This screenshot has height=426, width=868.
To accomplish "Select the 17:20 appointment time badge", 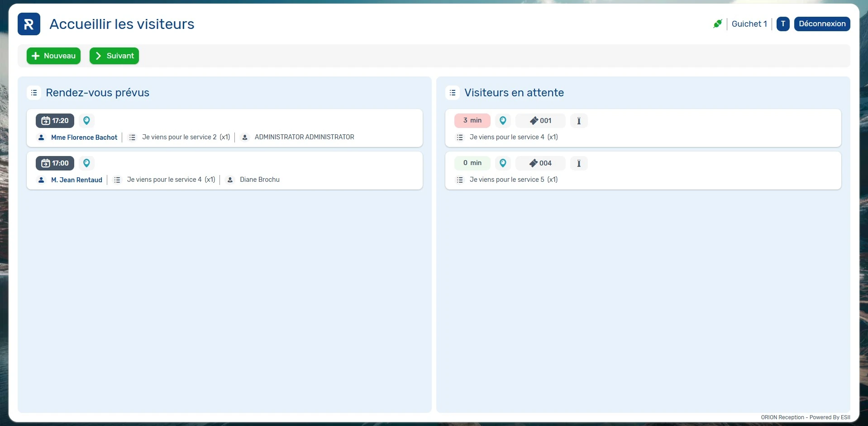I will [x=55, y=121].
